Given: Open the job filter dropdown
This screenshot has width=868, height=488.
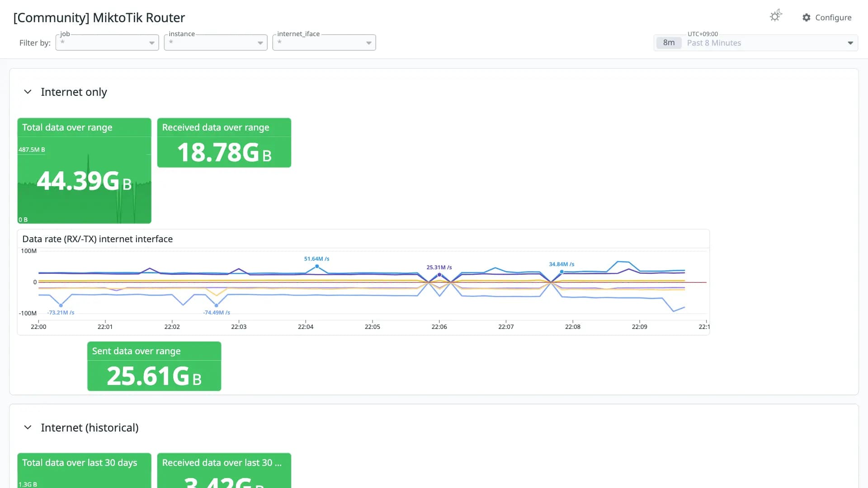Looking at the screenshot, I should pos(107,42).
